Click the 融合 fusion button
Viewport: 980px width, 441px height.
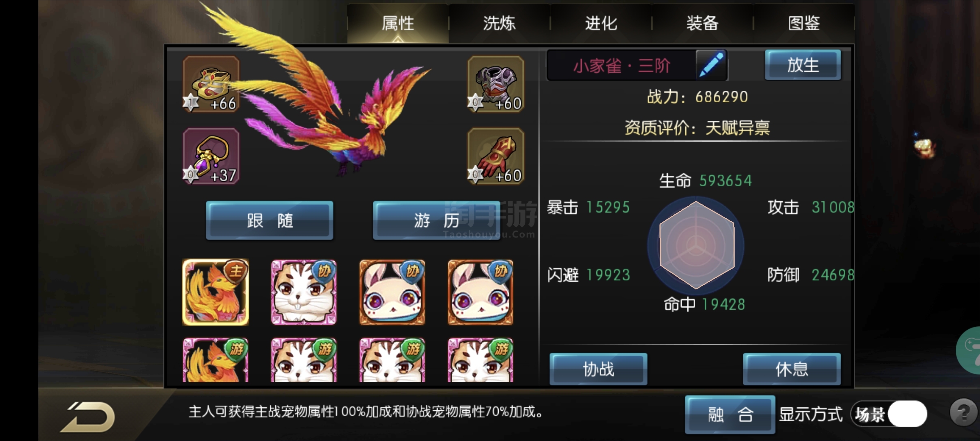pyautogui.click(x=730, y=414)
